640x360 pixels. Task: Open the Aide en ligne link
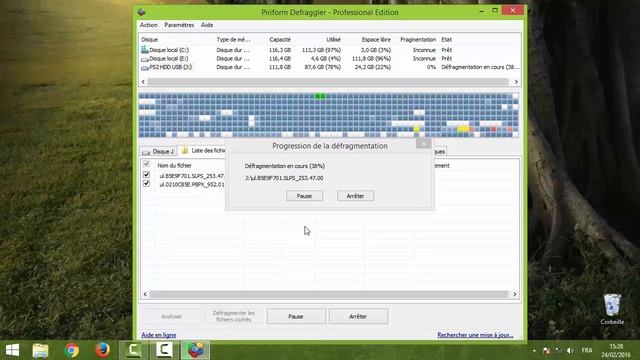159,335
